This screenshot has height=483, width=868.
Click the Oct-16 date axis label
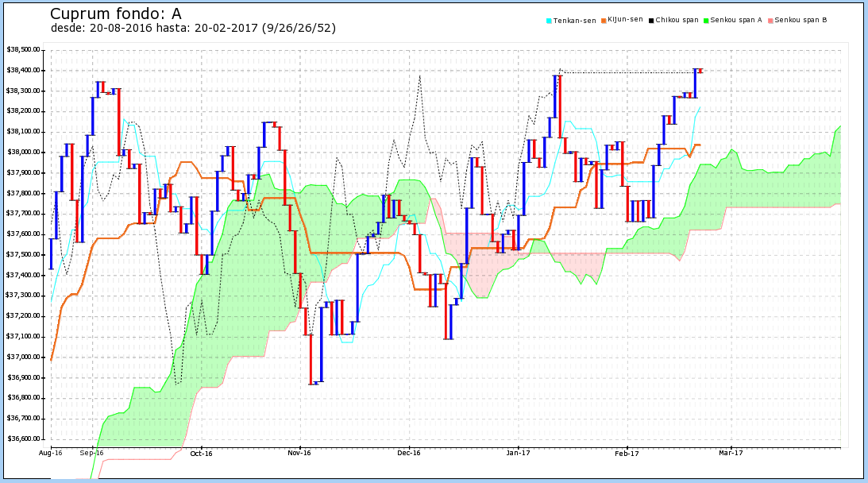tap(201, 453)
